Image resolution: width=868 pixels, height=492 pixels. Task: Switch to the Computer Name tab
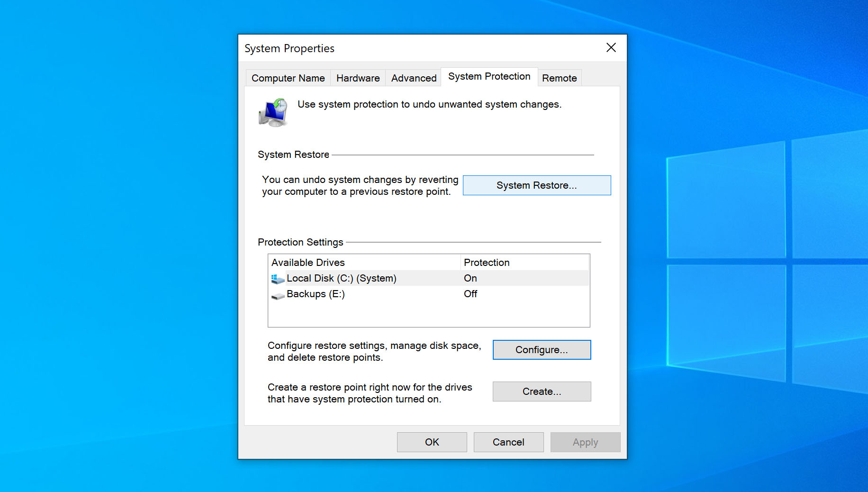[x=288, y=78]
